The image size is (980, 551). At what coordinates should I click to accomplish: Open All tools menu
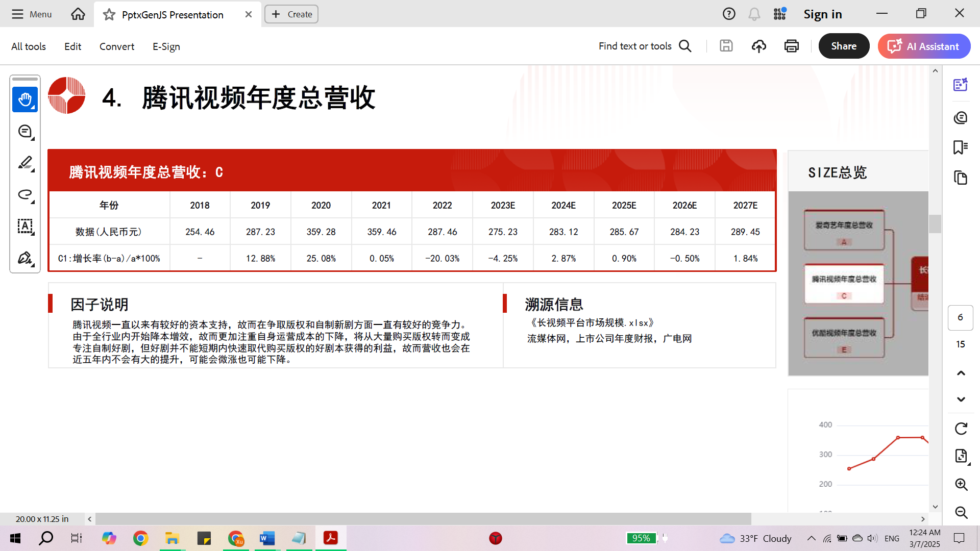[x=29, y=46]
